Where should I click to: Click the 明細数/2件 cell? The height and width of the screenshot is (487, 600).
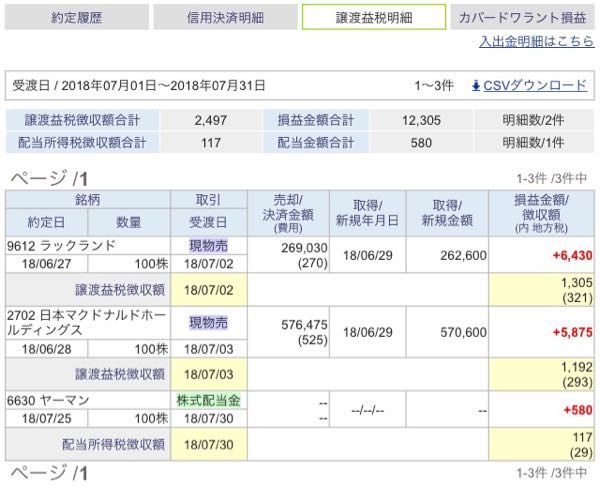coord(533,120)
